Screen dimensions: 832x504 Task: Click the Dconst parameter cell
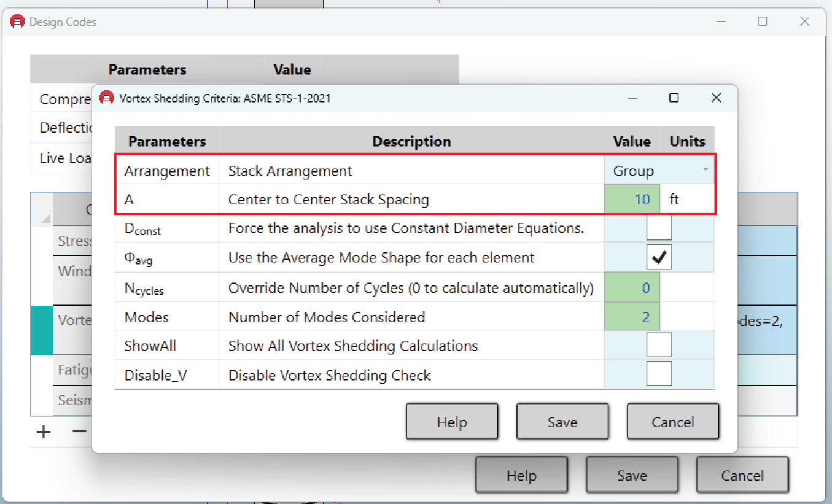(167, 228)
